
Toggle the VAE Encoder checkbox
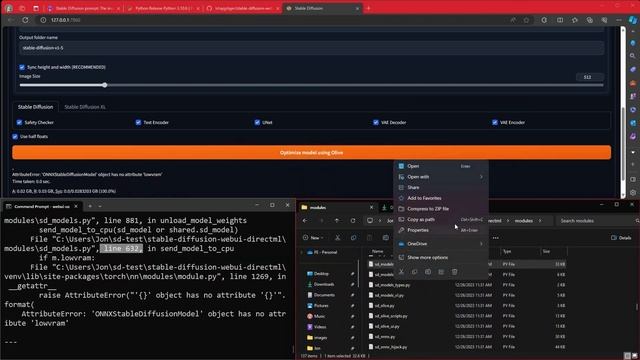point(495,122)
